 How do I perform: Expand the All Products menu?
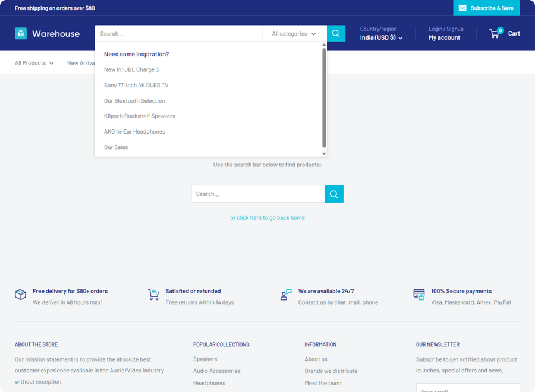34,63
